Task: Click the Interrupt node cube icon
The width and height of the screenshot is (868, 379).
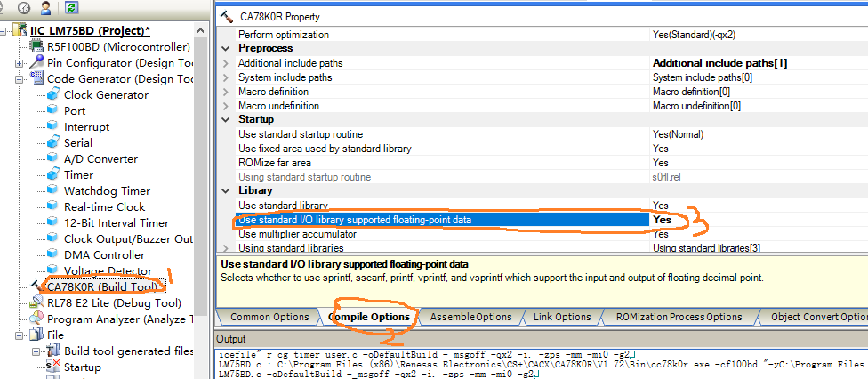Action: (53, 126)
